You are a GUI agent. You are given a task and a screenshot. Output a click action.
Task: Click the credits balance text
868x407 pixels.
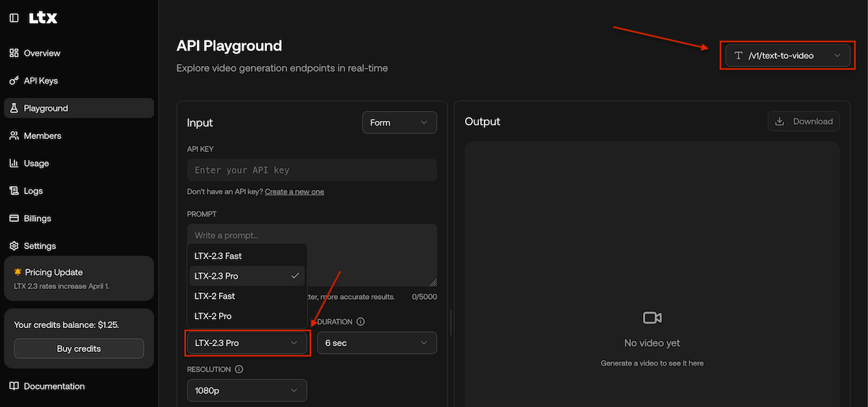click(x=67, y=324)
